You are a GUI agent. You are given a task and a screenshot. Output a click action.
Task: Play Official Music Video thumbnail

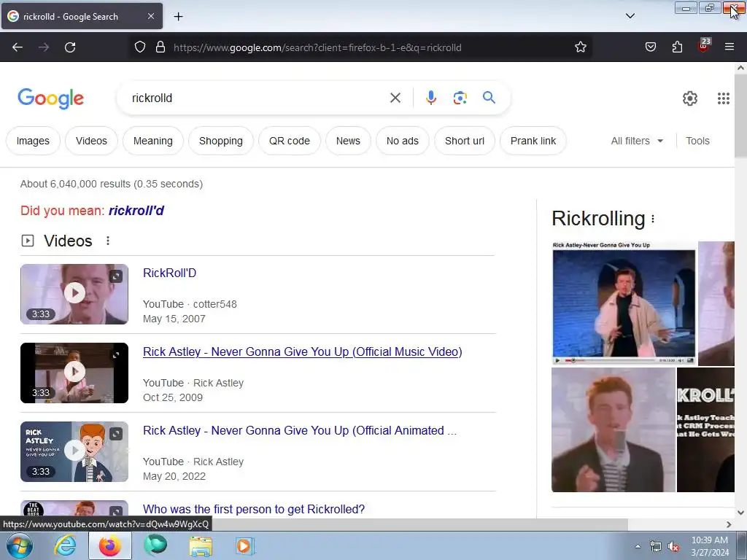(74, 373)
